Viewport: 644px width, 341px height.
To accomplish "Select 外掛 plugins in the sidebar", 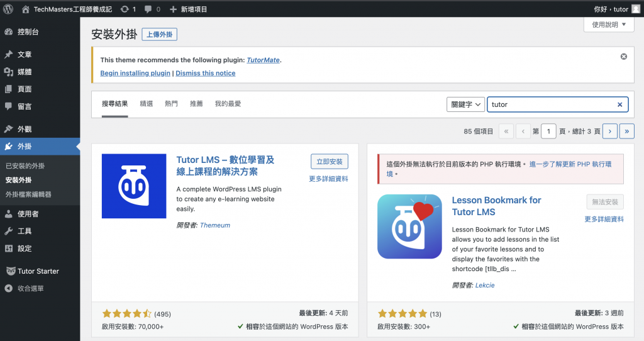I will click(x=40, y=146).
